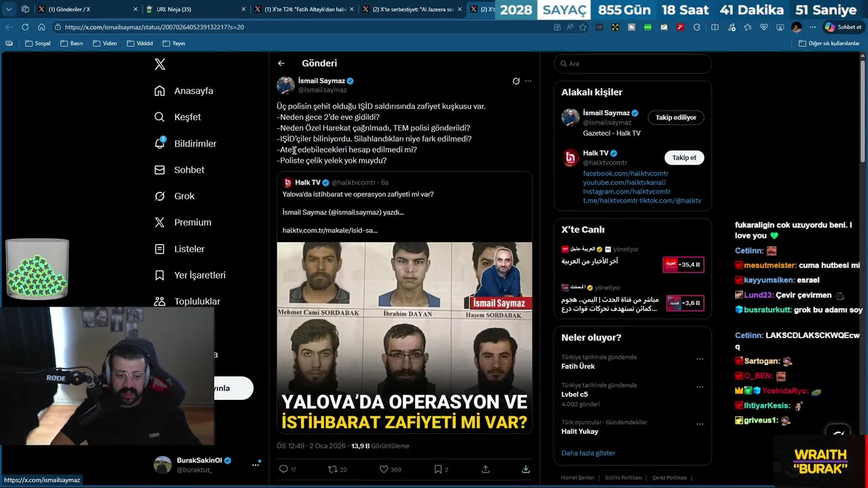The height and width of the screenshot is (488, 868).
Task: Click the Ara search field
Action: click(633, 64)
